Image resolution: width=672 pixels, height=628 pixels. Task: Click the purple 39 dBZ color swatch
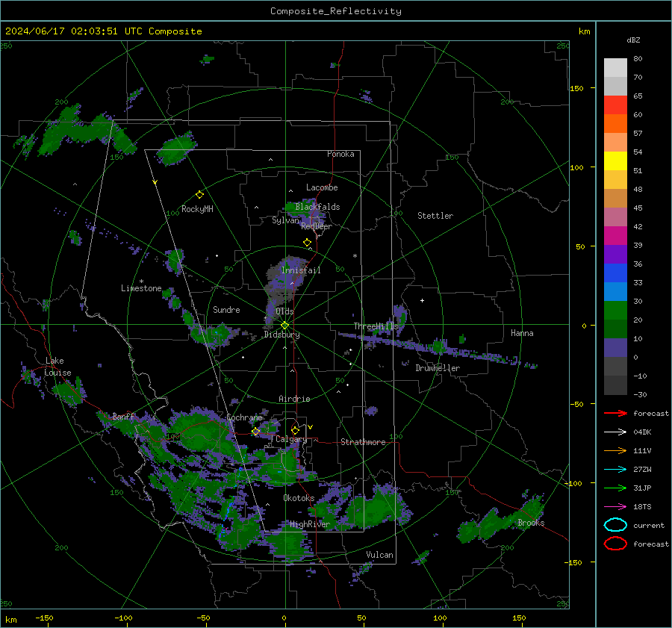pyautogui.click(x=615, y=254)
